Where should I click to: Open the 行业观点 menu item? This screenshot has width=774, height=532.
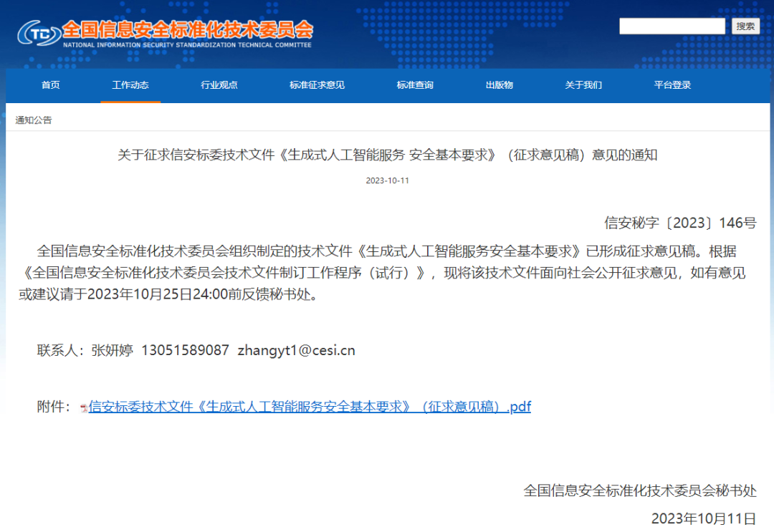[219, 84]
